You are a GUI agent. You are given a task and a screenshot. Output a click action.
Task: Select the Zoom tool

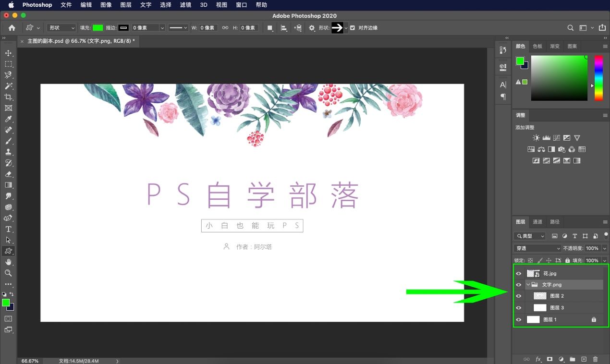pyautogui.click(x=8, y=273)
